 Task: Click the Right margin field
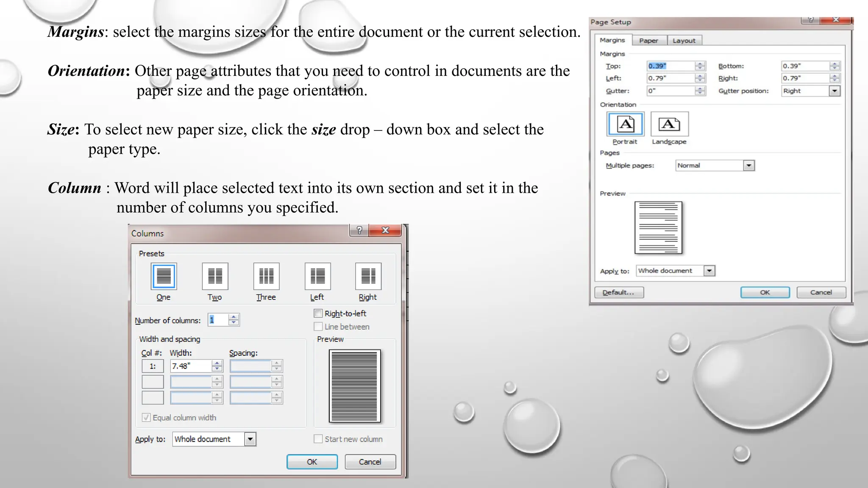click(805, 78)
